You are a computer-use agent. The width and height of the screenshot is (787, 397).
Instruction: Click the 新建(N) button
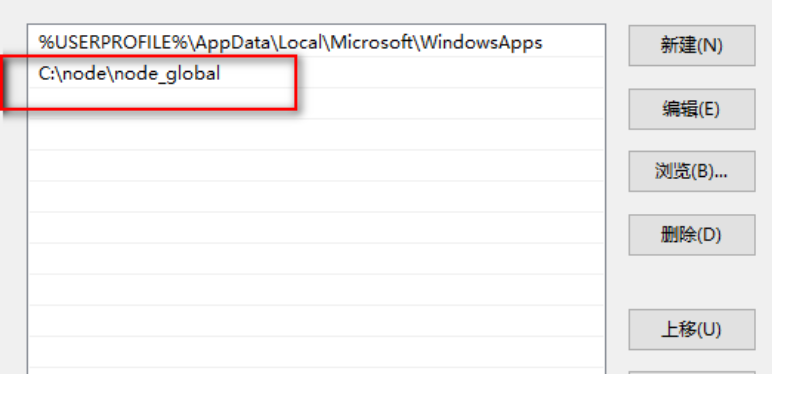pyautogui.click(x=692, y=46)
